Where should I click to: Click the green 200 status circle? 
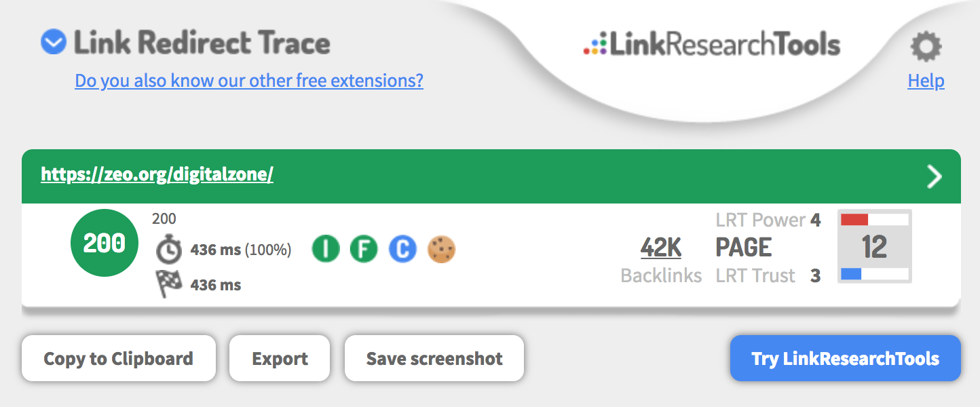(105, 244)
